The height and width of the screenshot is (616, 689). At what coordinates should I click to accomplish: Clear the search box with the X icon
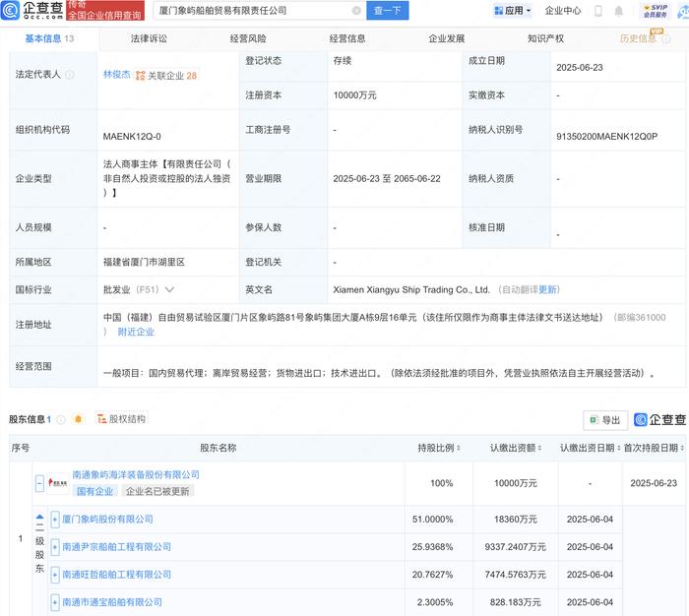click(x=356, y=11)
